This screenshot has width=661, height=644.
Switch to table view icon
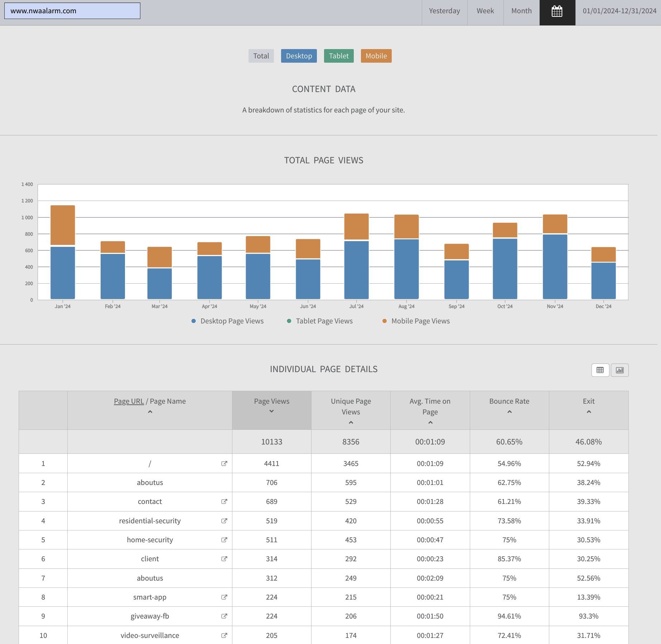pyautogui.click(x=600, y=370)
